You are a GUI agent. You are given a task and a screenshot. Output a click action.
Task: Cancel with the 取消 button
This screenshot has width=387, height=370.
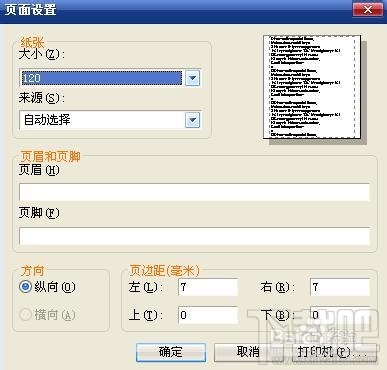point(248,352)
